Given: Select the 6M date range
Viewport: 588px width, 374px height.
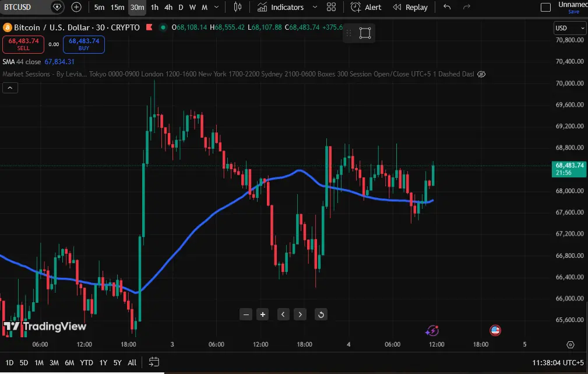Looking at the screenshot, I should pos(69,363).
